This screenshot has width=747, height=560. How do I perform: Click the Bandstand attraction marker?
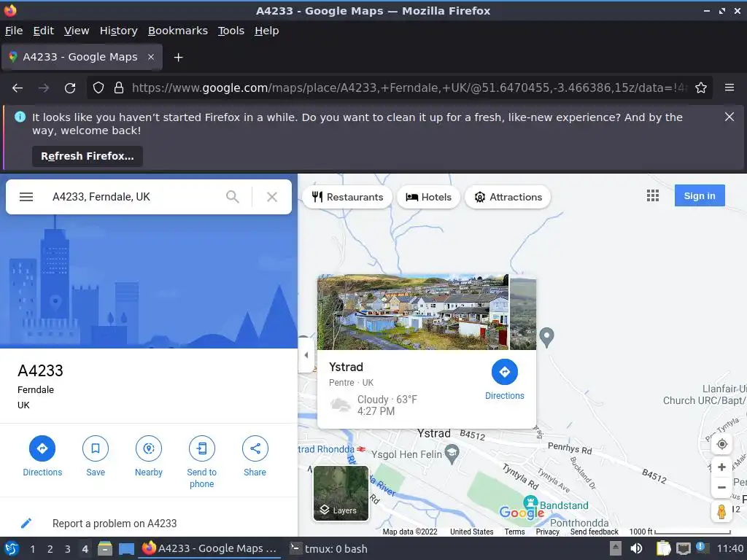pyautogui.click(x=530, y=502)
